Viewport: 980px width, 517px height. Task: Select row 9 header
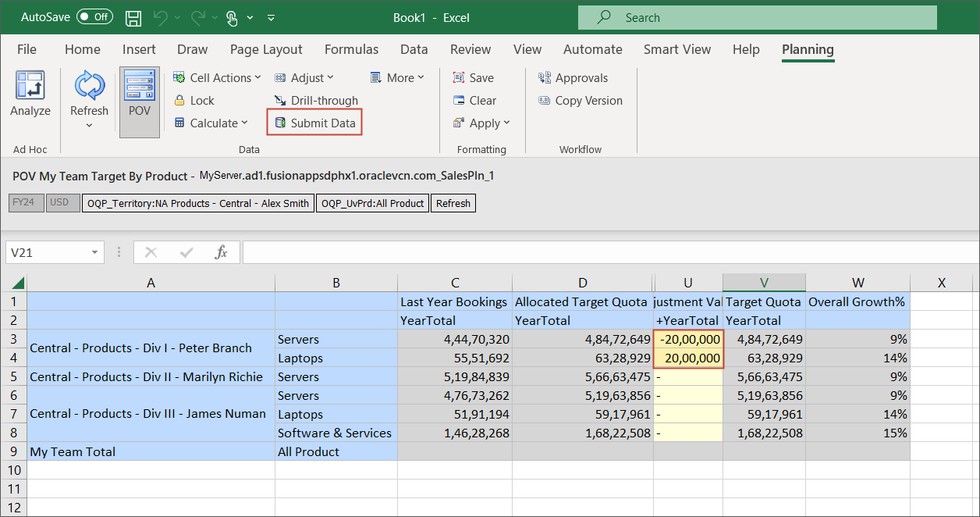[x=14, y=451]
